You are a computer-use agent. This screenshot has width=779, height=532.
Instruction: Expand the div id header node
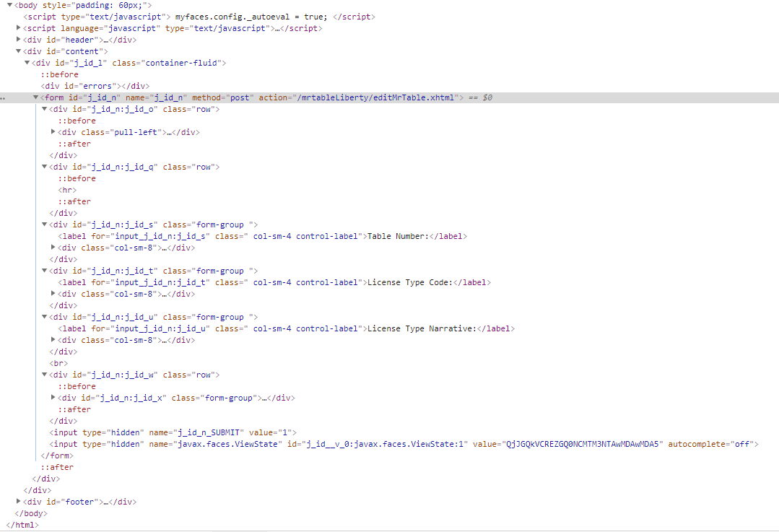coord(18,39)
